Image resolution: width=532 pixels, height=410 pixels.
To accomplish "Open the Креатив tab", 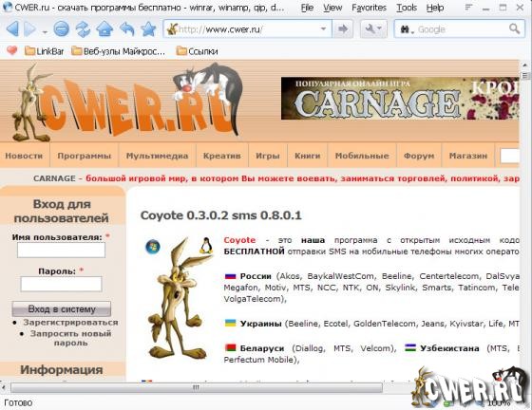I will [x=222, y=156].
